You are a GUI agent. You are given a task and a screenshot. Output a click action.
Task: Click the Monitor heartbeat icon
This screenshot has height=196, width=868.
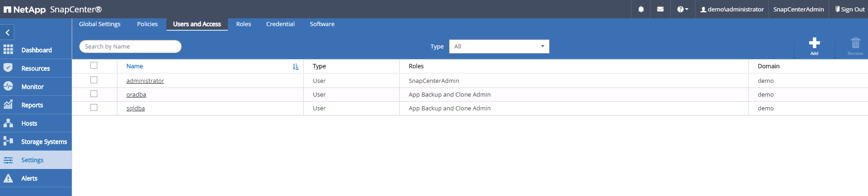coord(8,86)
